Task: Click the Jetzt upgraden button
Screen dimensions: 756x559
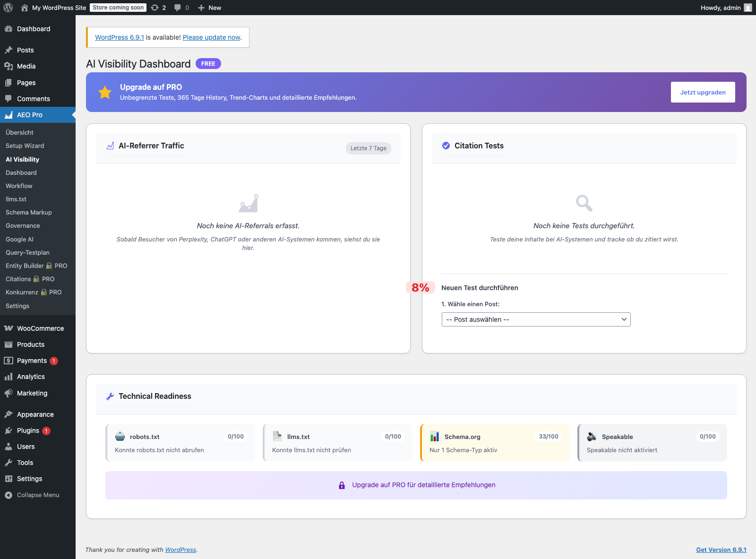Action: [703, 92]
